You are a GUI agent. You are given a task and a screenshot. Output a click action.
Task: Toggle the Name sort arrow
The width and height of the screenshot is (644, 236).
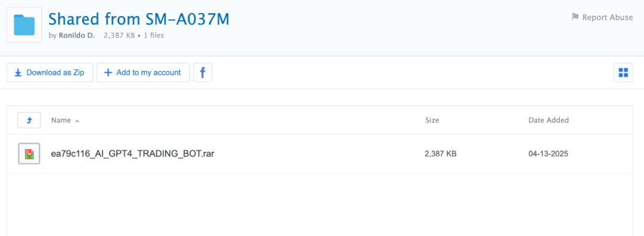pyautogui.click(x=77, y=121)
